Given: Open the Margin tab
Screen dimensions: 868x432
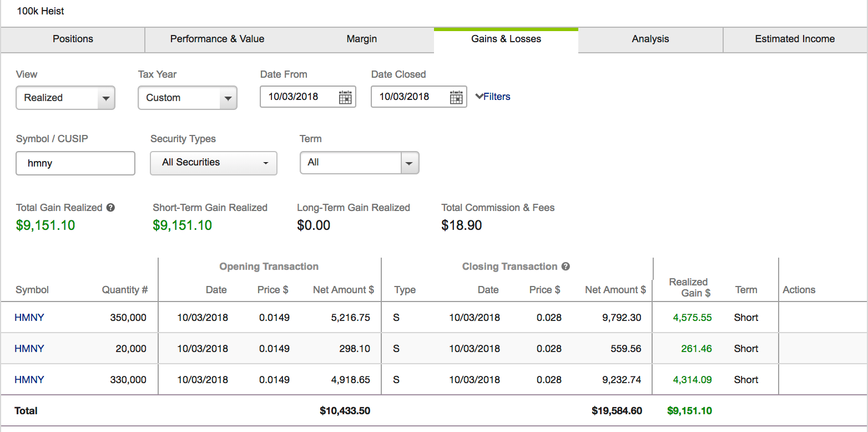Looking at the screenshot, I should tap(362, 39).
